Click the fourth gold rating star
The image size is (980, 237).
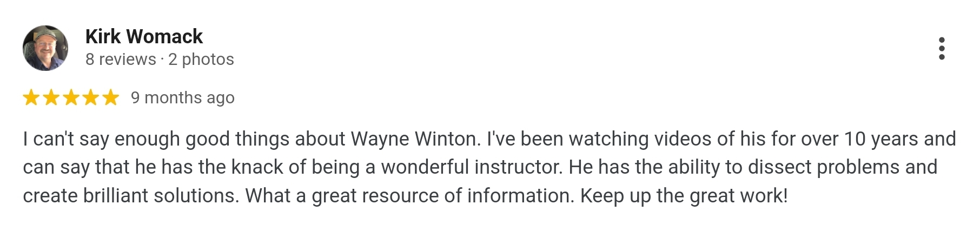pyautogui.click(x=91, y=98)
